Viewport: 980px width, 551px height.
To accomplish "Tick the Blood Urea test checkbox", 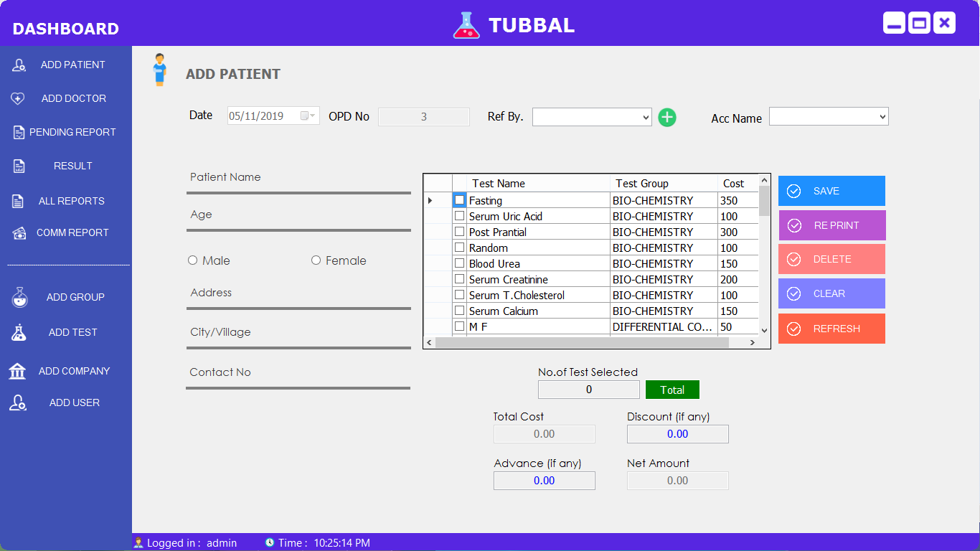I will [x=459, y=263].
